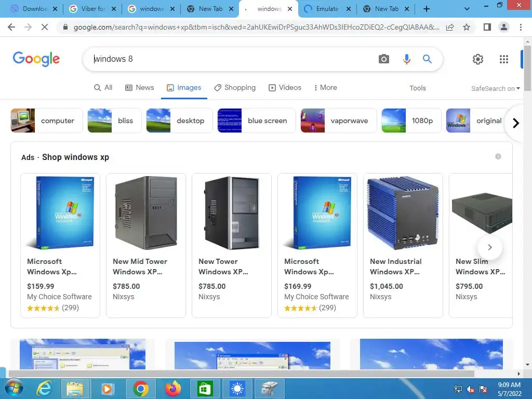The image size is (532, 399).
Task: Switch to Videos results tab
Action: (285, 87)
